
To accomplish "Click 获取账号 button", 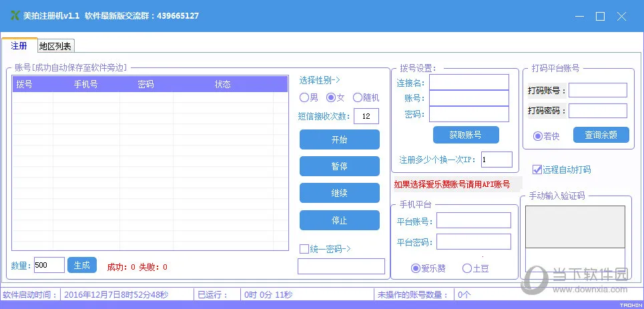I will pos(466,135).
